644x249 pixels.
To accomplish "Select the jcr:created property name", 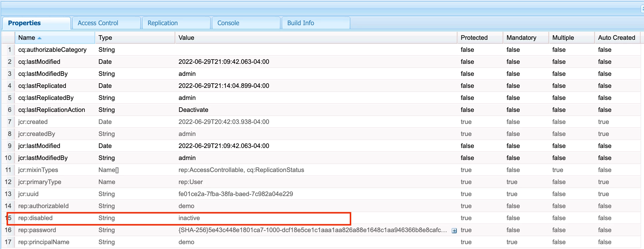I will [33, 122].
